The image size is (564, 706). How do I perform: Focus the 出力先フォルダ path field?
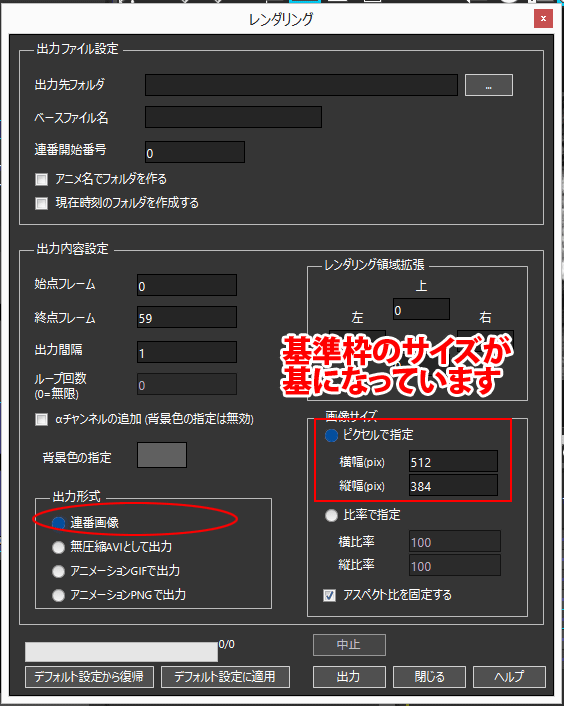click(x=302, y=85)
